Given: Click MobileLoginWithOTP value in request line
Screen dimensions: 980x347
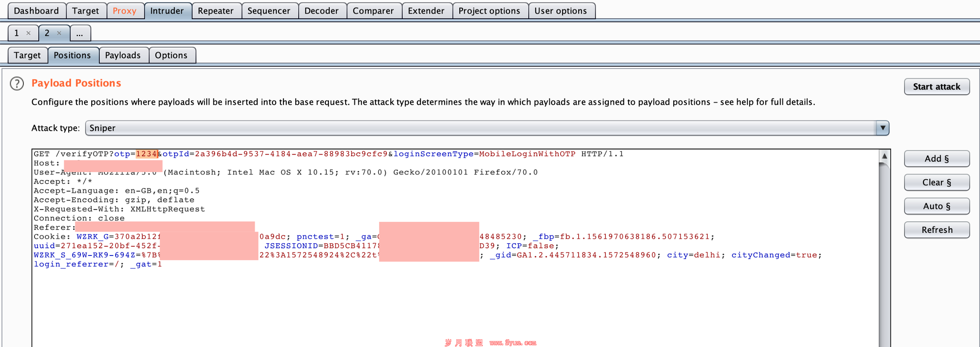Looking at the screenshot, I should click(527, 154).
